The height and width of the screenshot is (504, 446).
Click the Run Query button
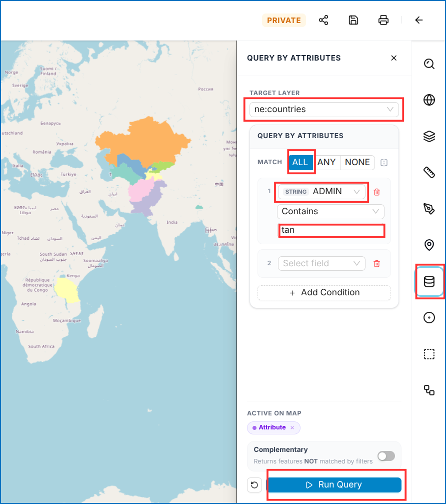pos(334,484)
